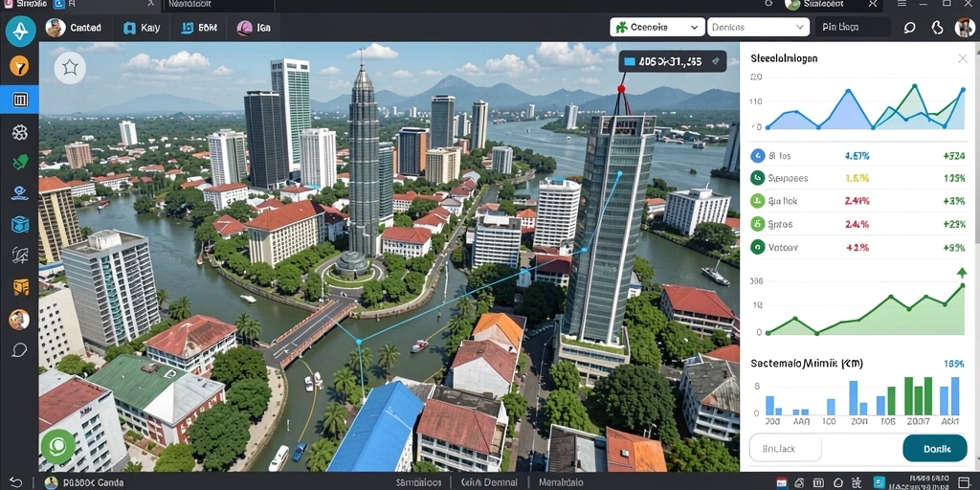The width and height of the screenshot is (980, 490).
Task: Click the 4.57% value
Action: (857, 156)
